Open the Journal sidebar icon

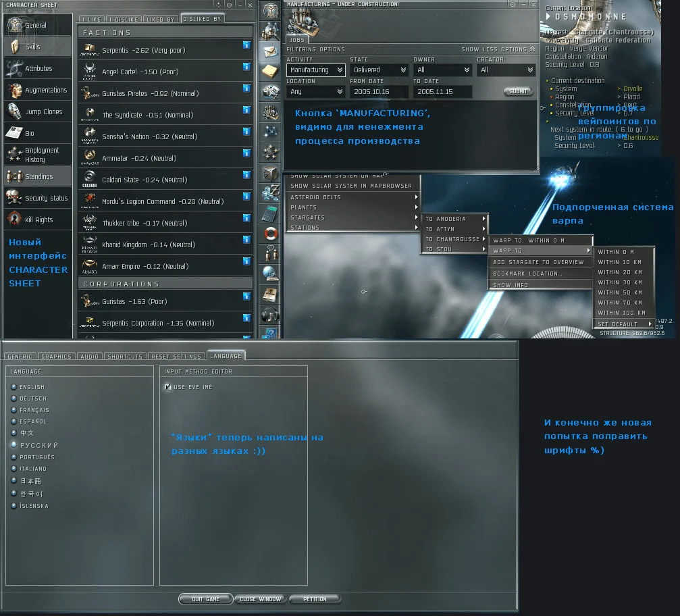point(271,294)
